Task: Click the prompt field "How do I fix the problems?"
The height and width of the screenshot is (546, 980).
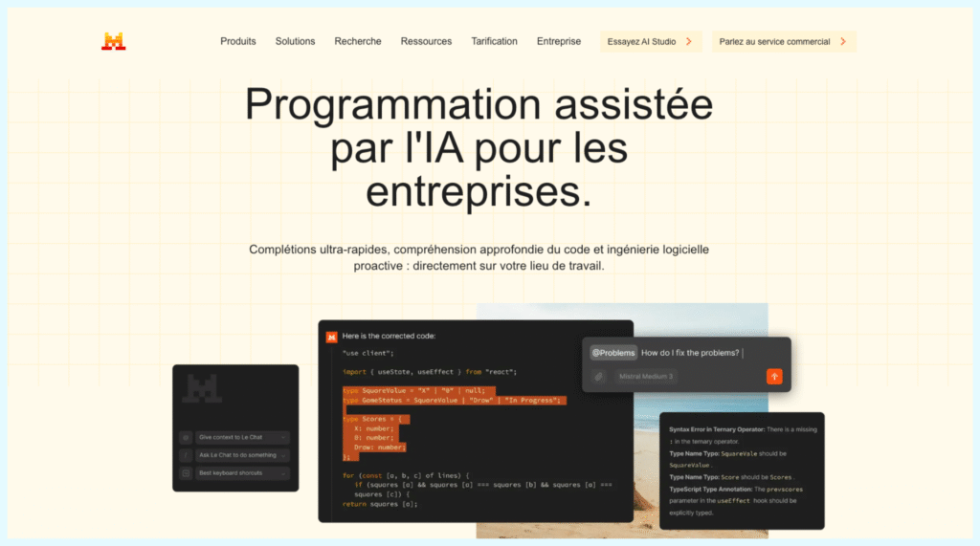Action: tap(690, 353)
